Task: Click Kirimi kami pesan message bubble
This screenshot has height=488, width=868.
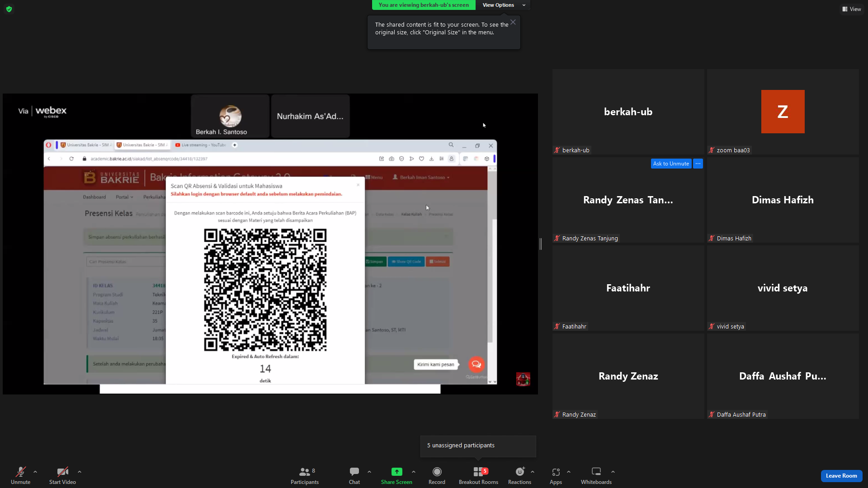Action: pyautogui.click(x=436, y=365)
